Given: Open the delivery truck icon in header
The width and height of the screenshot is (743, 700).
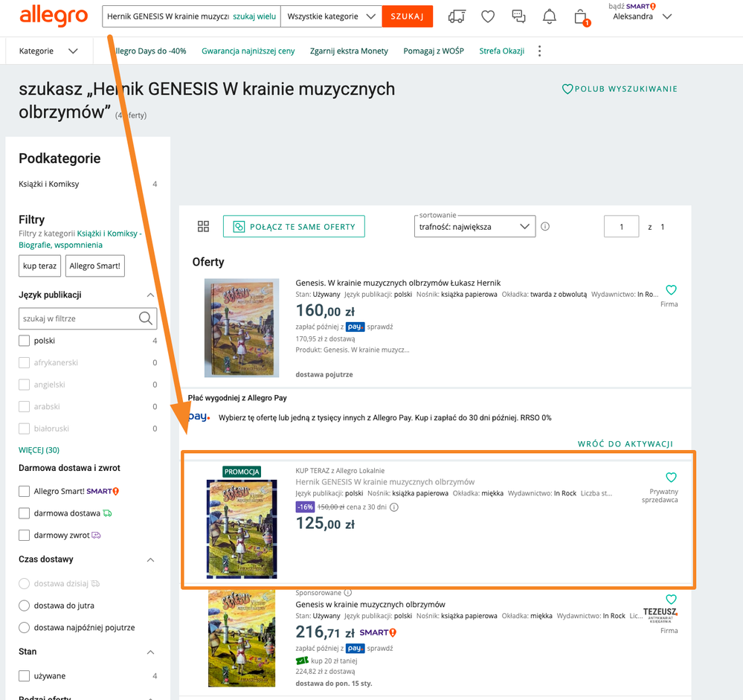Looking at the screenshot, I should coord(457,16).
